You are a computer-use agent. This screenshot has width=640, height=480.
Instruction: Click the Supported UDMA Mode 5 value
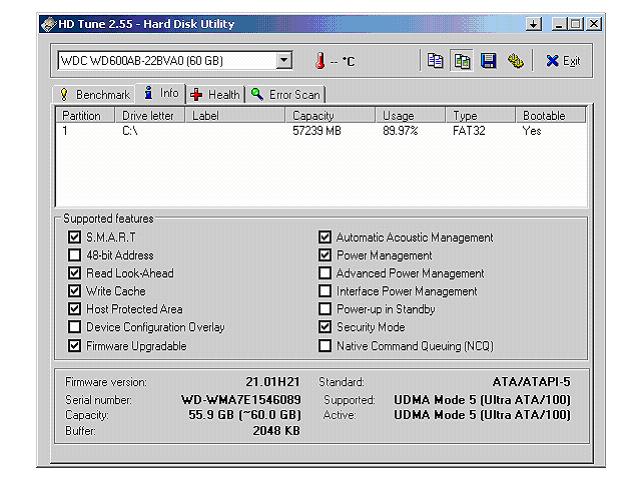pos(482,400)
